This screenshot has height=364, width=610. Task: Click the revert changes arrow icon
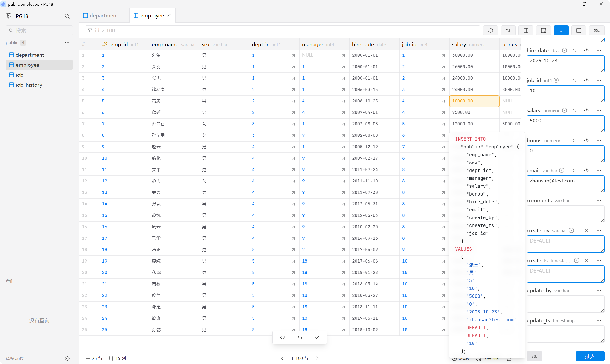pos(300,337)
